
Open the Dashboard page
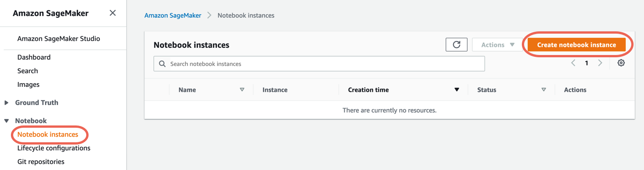coord(34,57)
